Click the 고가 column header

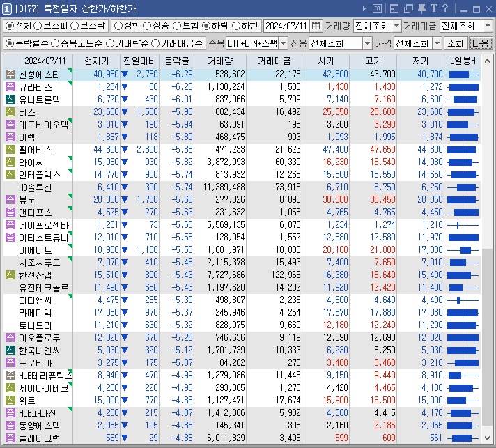point(373,61)
